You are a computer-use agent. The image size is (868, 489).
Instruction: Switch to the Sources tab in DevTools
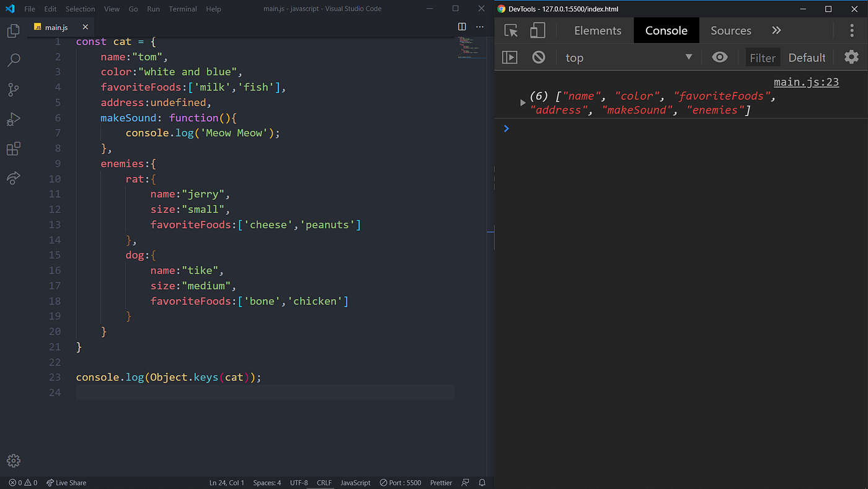pos(730,30)
